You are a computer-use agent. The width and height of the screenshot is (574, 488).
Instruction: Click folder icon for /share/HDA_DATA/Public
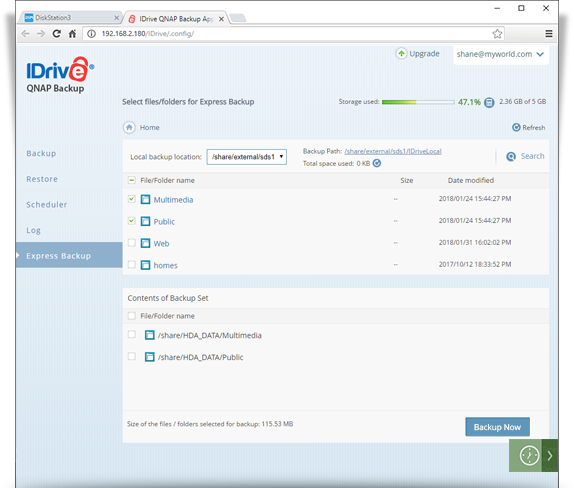[x=149, y=357]
